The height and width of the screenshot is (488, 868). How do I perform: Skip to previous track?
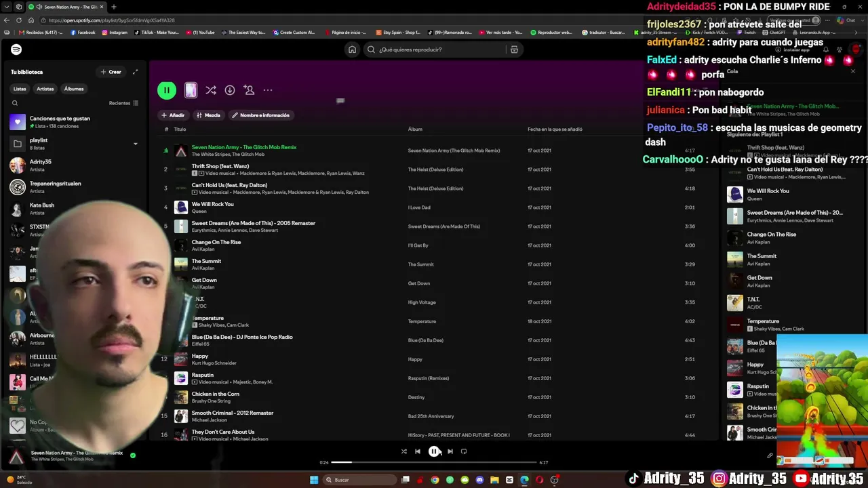pos(418,451)
